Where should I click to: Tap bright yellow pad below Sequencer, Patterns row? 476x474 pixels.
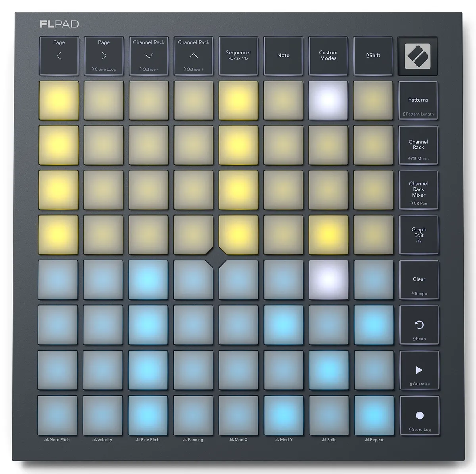point(238,100)
